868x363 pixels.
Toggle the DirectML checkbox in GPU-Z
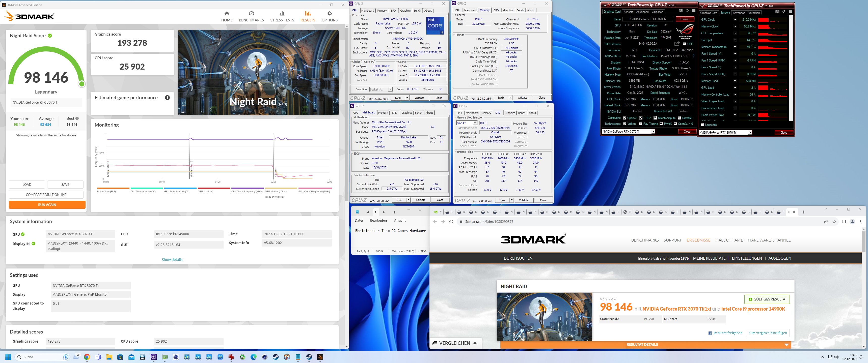[679, 118]
